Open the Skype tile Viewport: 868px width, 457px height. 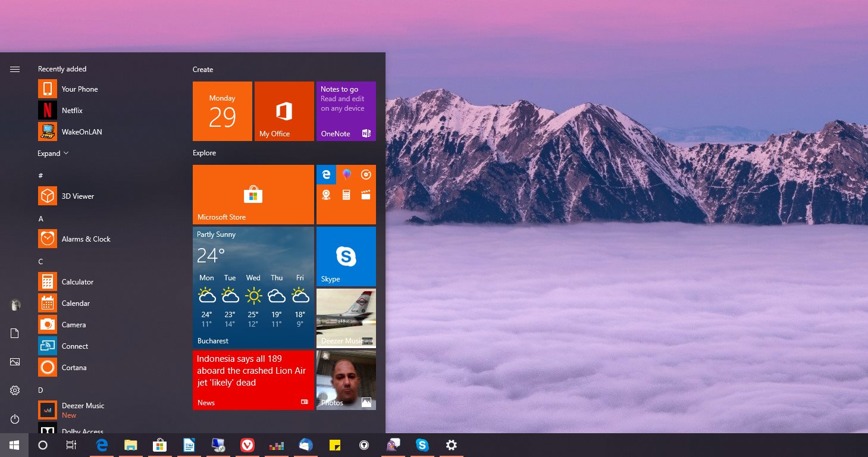pos(346,256)
